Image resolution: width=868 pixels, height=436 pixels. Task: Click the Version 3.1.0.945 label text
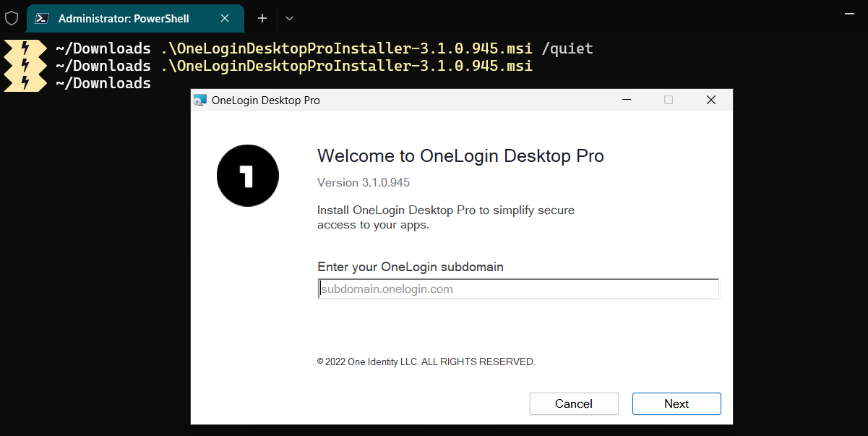pyautogui.click(x=363, y=182)
